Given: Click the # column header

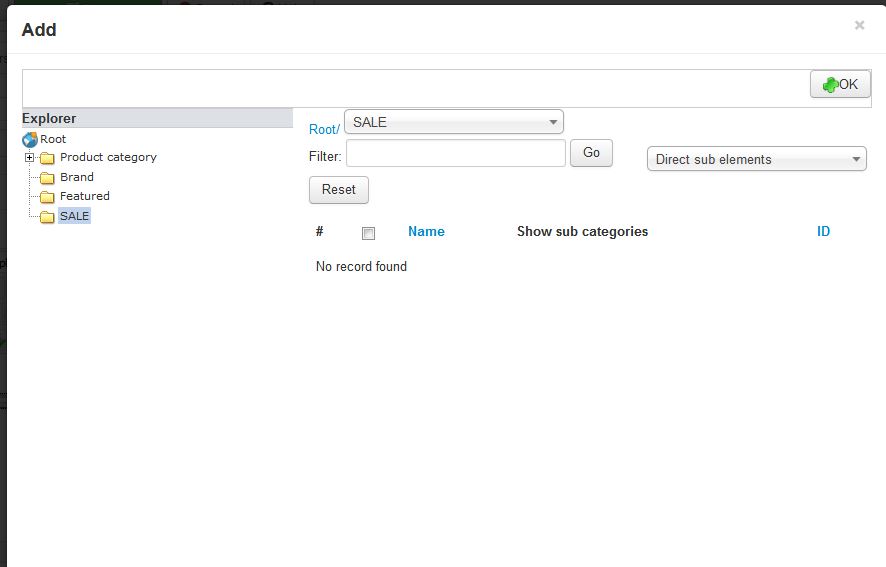Looking at the screenshot, I should coord(319,231).
